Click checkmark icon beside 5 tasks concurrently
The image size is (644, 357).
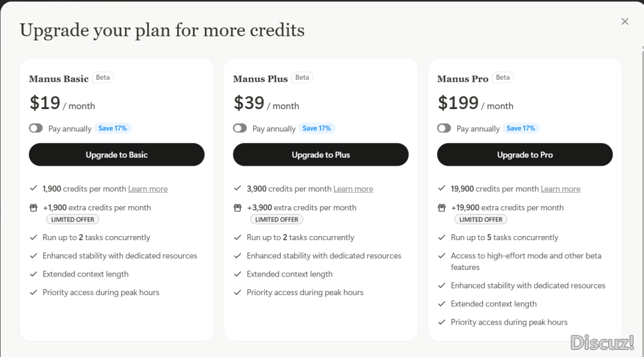442,237
